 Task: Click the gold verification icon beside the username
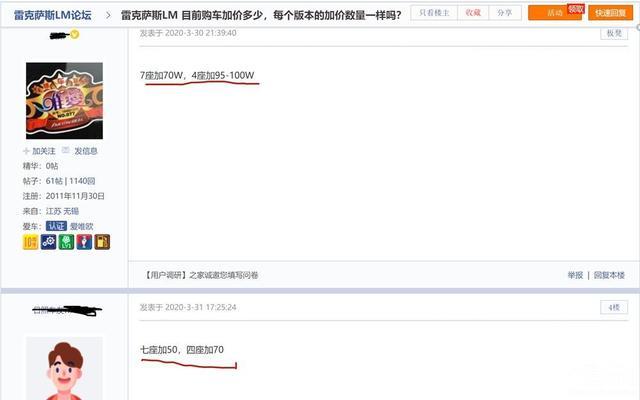(x=75, y=35)
